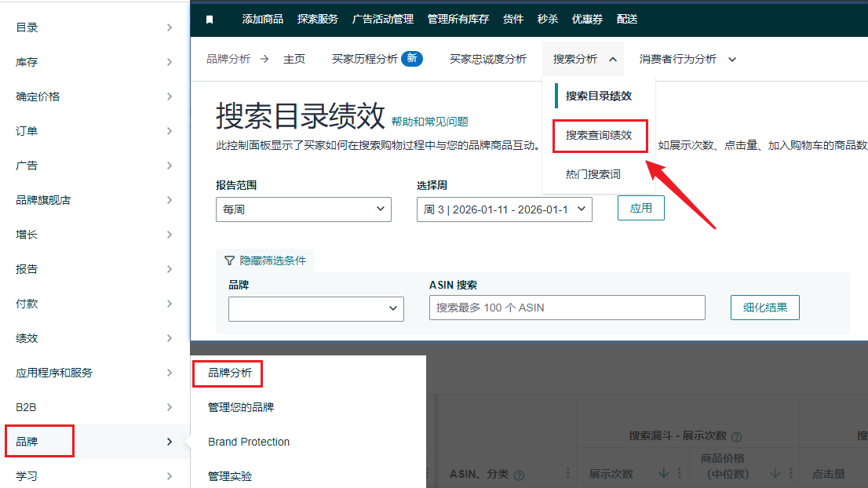Open 绩效 sidebar menu
The width and height of the screenshot is (868, 488).
[x=94, y=338]
